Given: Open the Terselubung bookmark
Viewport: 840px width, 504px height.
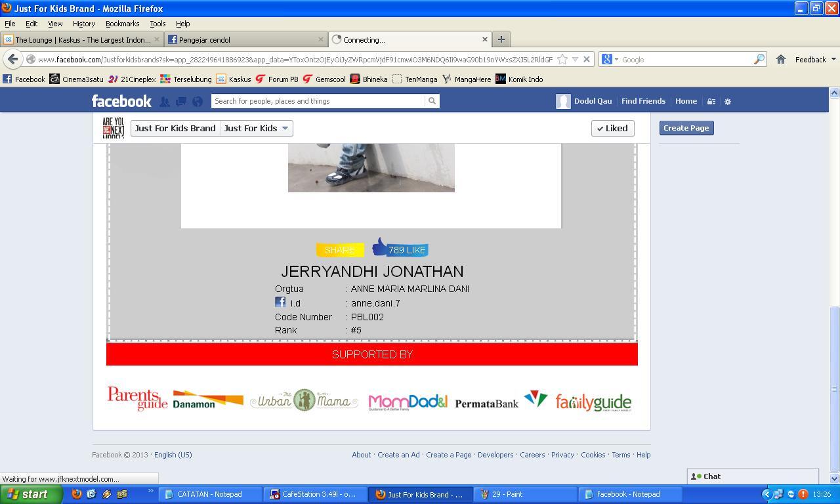Looking at the screenshot, I should coord(186,79).
